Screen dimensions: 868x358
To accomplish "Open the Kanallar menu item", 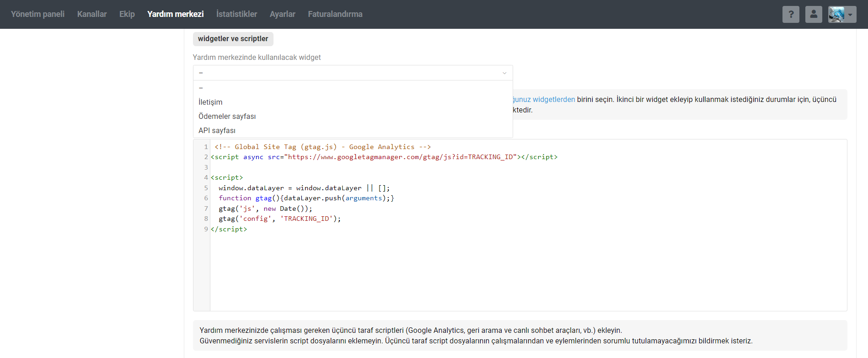I will pos(92,14).
